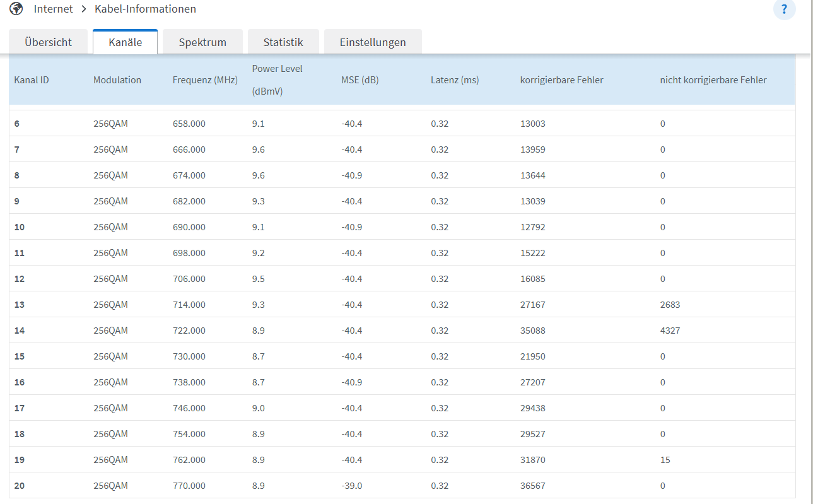Switch to the Übersicht tab
The width and height of the screenshot is (813, 504).
[48, 42]
